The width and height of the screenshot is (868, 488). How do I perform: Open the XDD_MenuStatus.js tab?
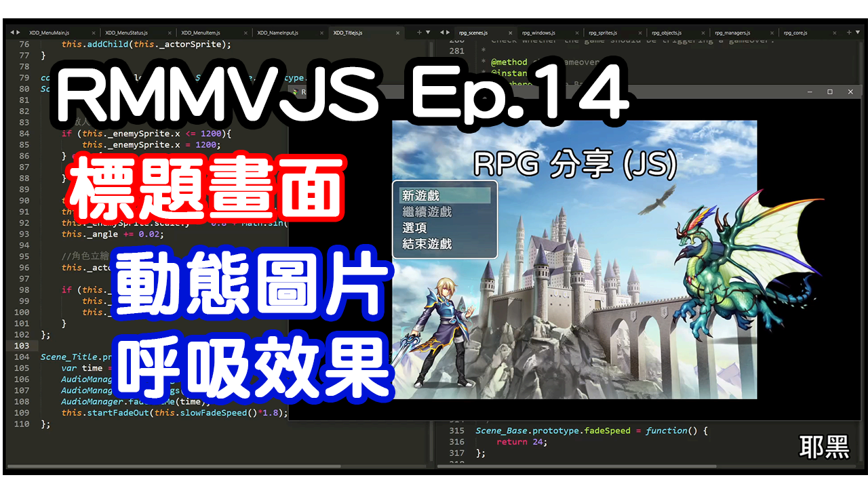127,32
